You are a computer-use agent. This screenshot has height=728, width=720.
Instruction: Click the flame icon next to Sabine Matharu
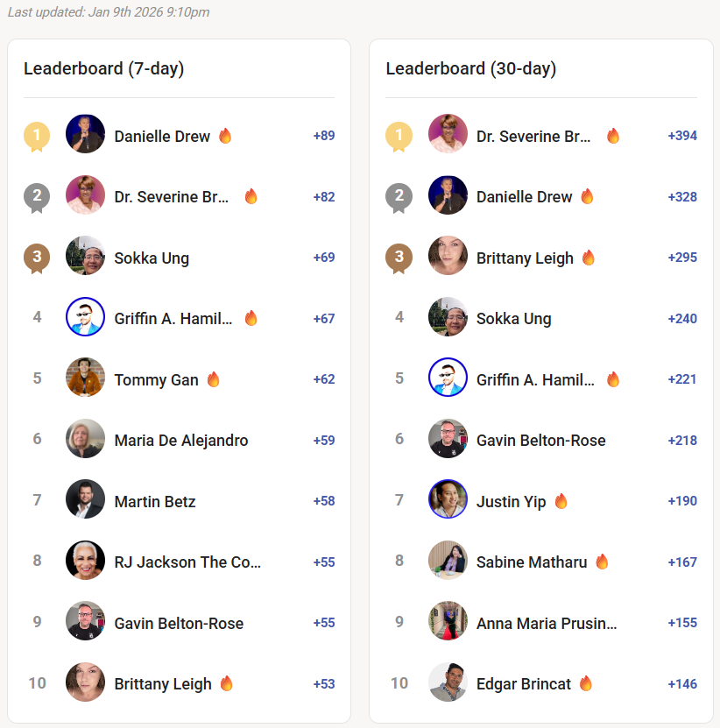pos(602,562)
